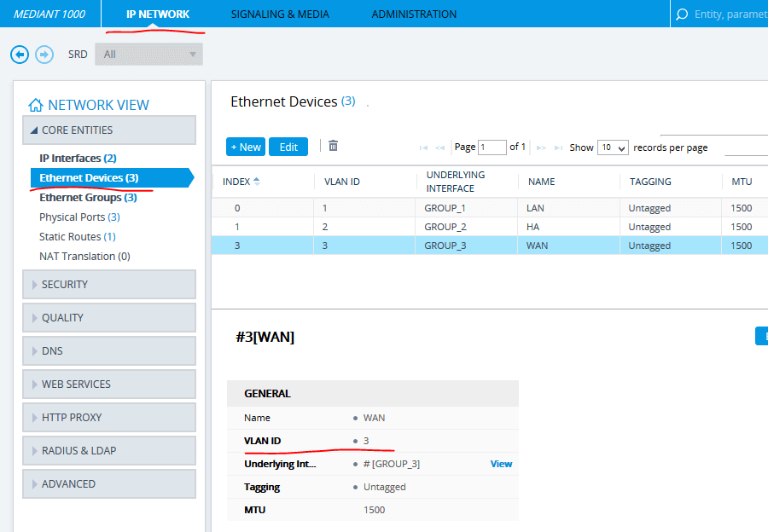The image size is (768, 532).
Task: Select the LAN row name cell
Action: 568,208
